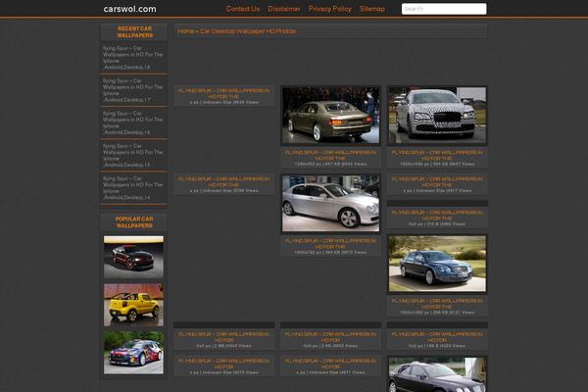The image size is (588, 392).
Task: Click the title link under the blue sedan photo
Action: [437, 304]
